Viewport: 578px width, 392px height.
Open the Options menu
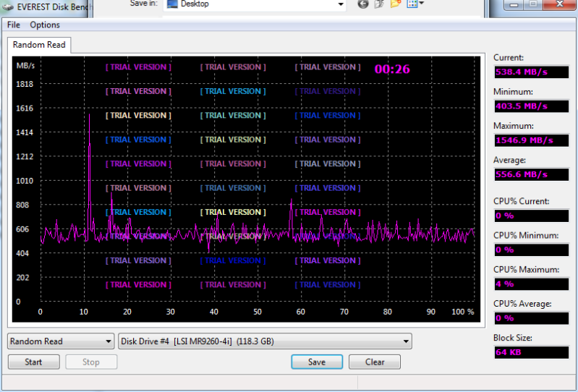pyautogui.click(x=45, y=25)
